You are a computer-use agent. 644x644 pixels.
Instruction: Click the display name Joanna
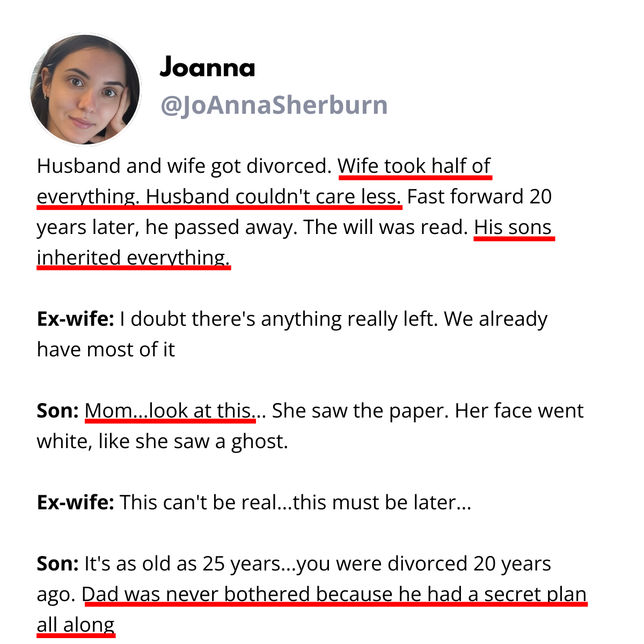coord(207,68)
